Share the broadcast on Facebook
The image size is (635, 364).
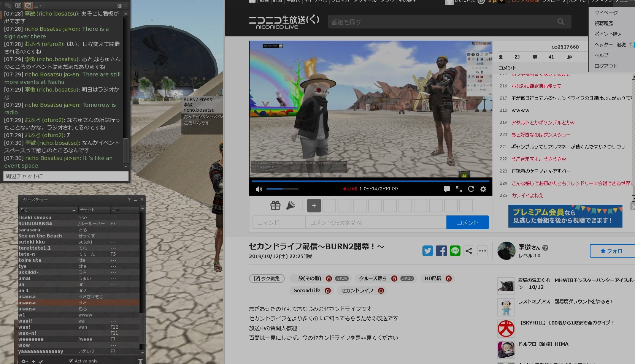coord(441,251)
